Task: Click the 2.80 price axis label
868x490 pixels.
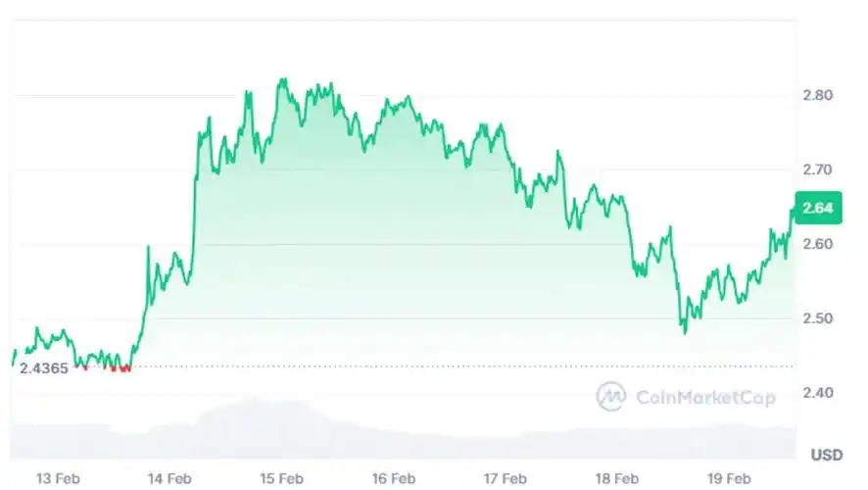Action: [x=817, y=96]
